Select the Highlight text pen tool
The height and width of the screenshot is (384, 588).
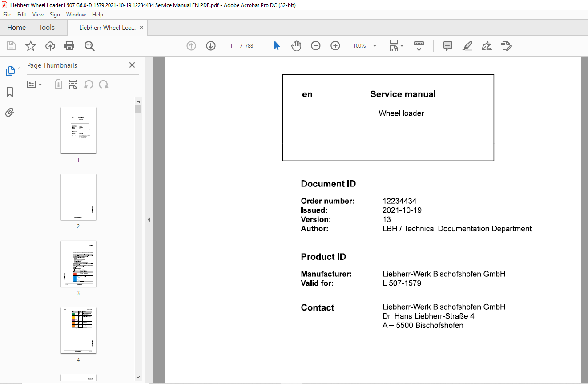click(467, 46)
